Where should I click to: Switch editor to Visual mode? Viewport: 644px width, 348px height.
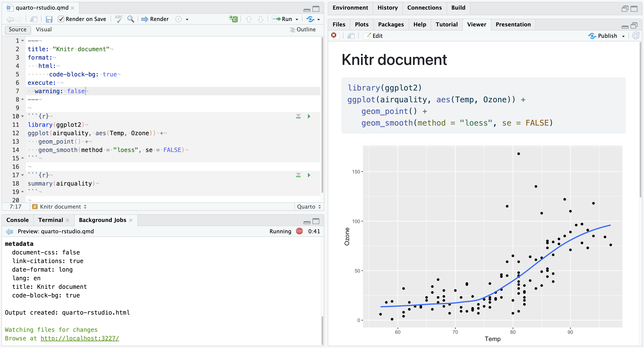click(44, 30)
